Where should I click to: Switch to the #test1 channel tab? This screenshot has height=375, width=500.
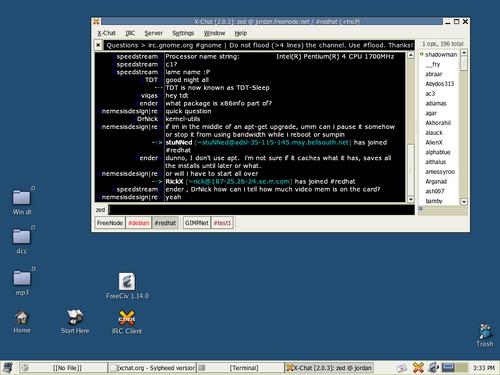click(x=222, y=223)
